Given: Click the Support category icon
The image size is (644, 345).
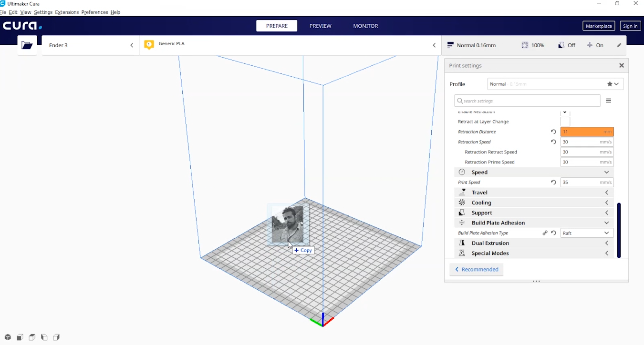Looking at the screenshot, I should click(x=462, y=213).
